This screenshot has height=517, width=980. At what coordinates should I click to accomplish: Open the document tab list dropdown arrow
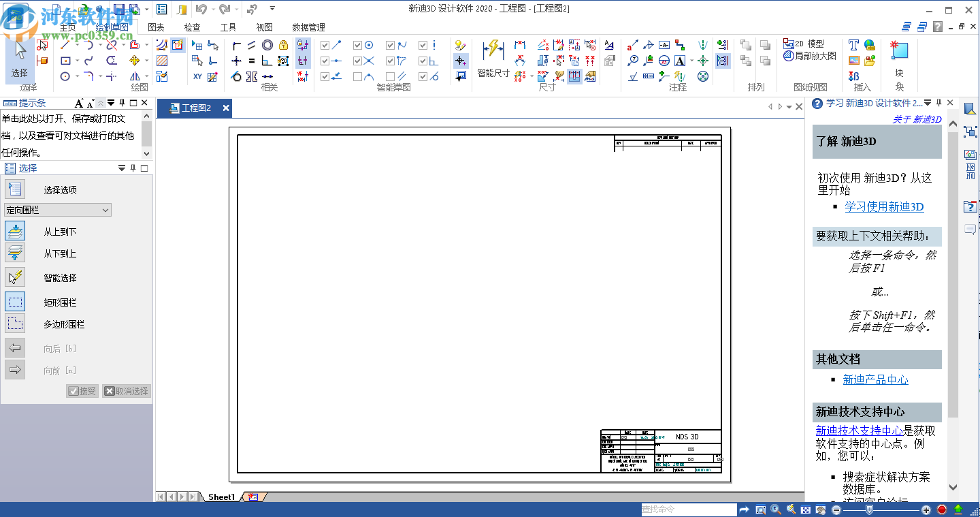click(x=789, y=107)
